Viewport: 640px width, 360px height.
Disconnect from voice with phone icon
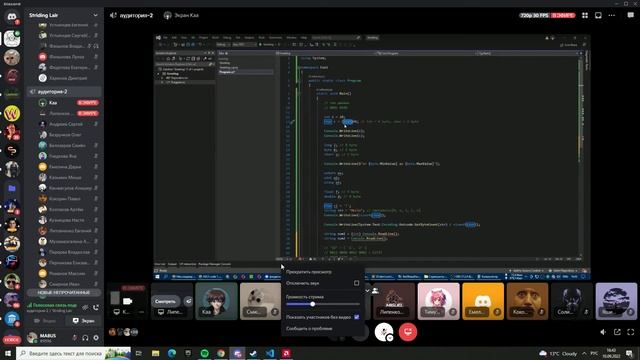point(96,307)
